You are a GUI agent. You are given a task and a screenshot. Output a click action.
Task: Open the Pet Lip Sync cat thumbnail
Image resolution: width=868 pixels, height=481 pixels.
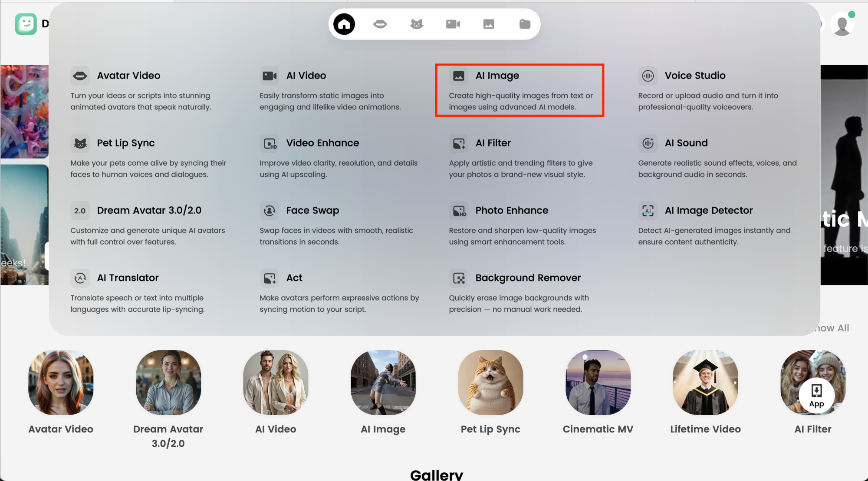490,383
